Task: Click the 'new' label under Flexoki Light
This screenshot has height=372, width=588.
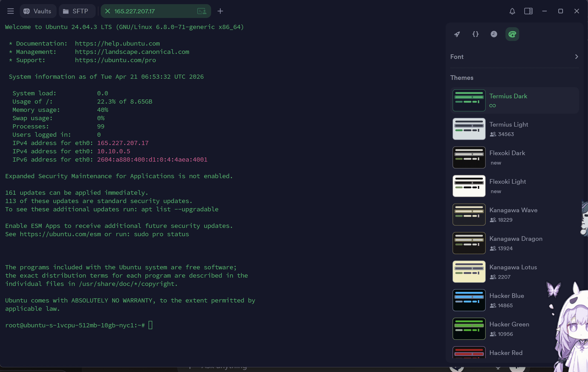Action: pyautogui.click(x=496, y=191)
